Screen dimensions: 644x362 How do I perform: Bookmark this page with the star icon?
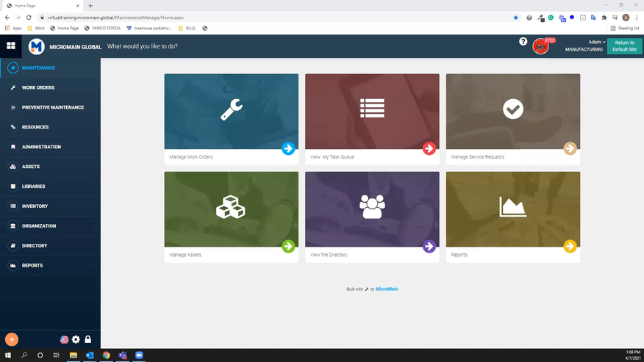pos(515,17)
